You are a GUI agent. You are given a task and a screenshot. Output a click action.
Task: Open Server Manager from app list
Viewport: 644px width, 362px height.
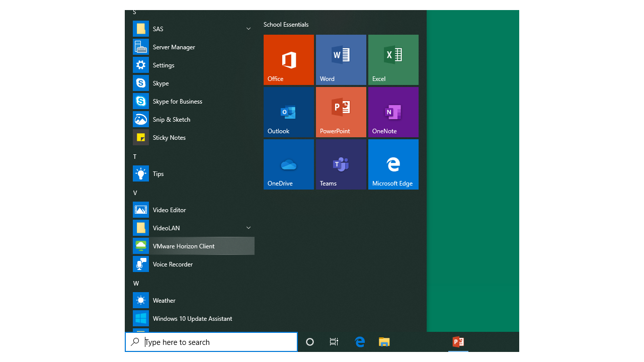(x=174, y=47)
